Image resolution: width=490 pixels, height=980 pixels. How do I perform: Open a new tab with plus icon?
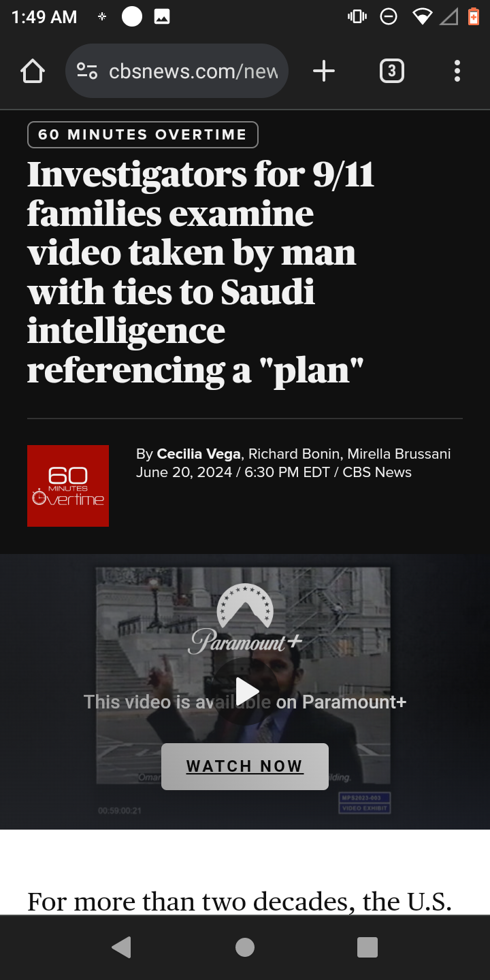[x=324, y=71]
